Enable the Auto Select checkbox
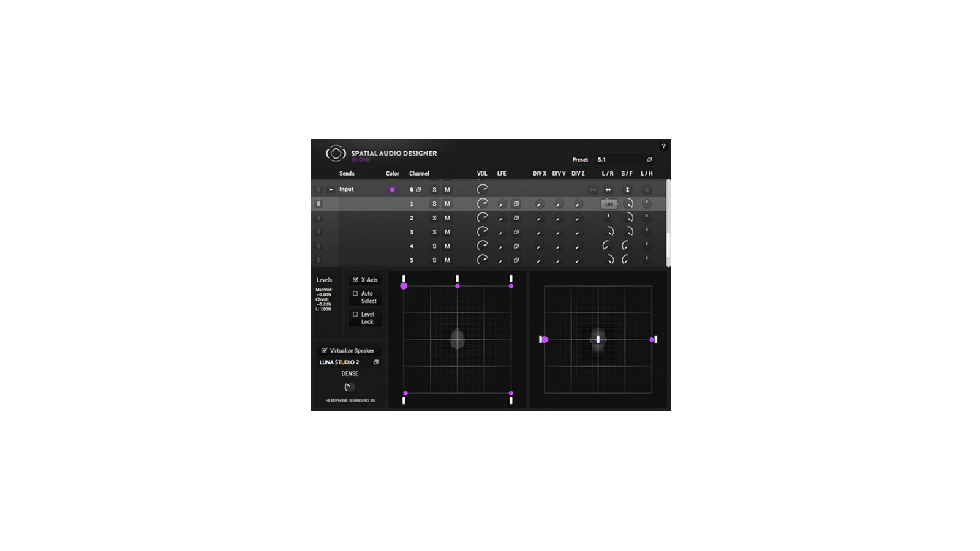 (x=355, y=294)
